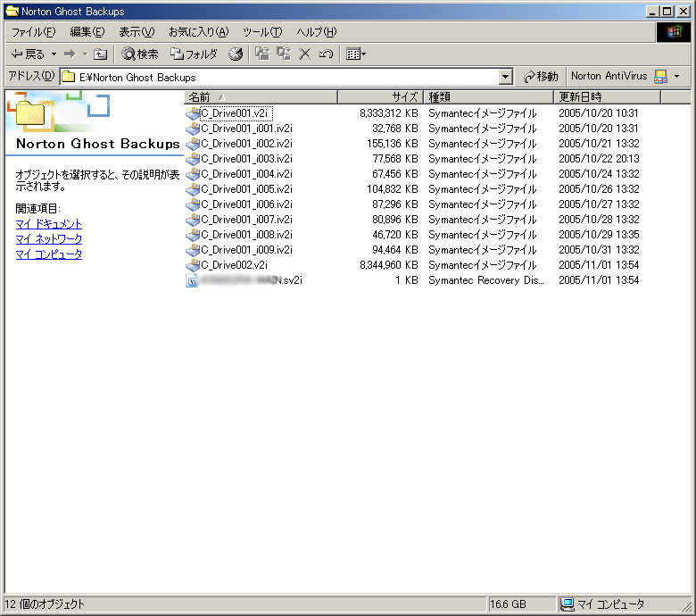696x616 pixels.
Task: Open the ツール(T) menu
Action: pos(262,32)
